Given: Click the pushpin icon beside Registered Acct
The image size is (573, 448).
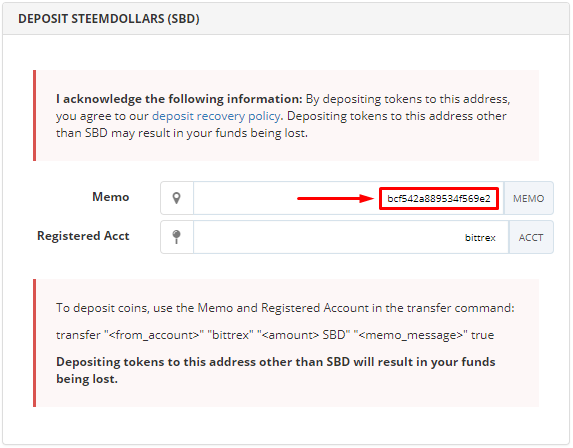Looking at the screenshot, I should [x=177, y=237].
